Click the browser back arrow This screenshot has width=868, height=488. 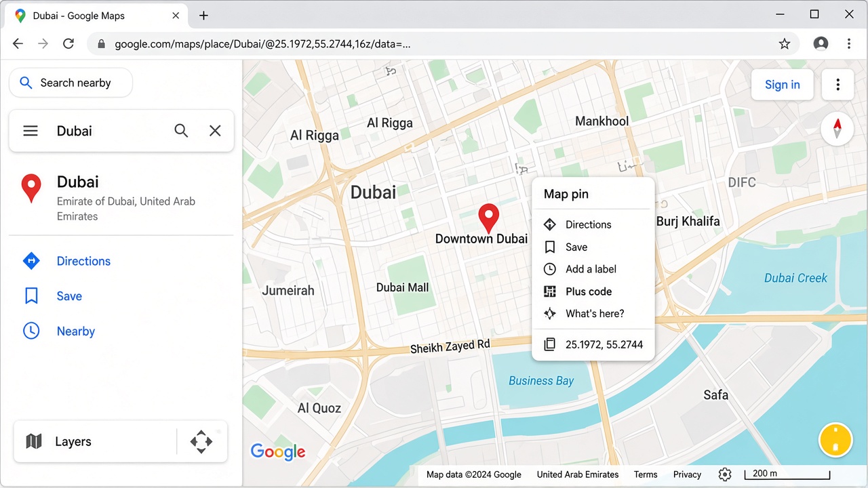pos(18,43)
